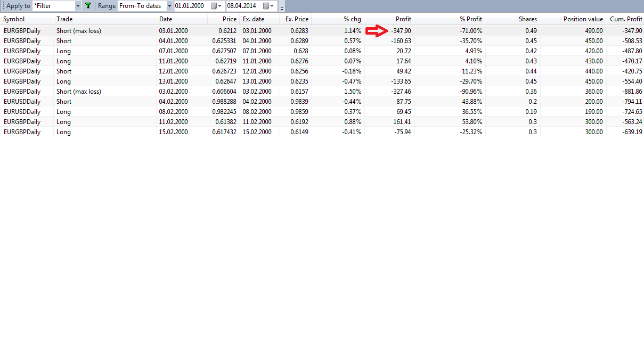Click the green filter funnel icon

(x=88, y=6)
